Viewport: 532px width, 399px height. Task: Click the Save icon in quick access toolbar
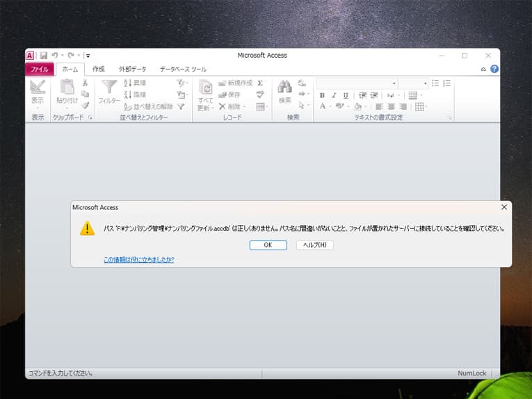43,56
